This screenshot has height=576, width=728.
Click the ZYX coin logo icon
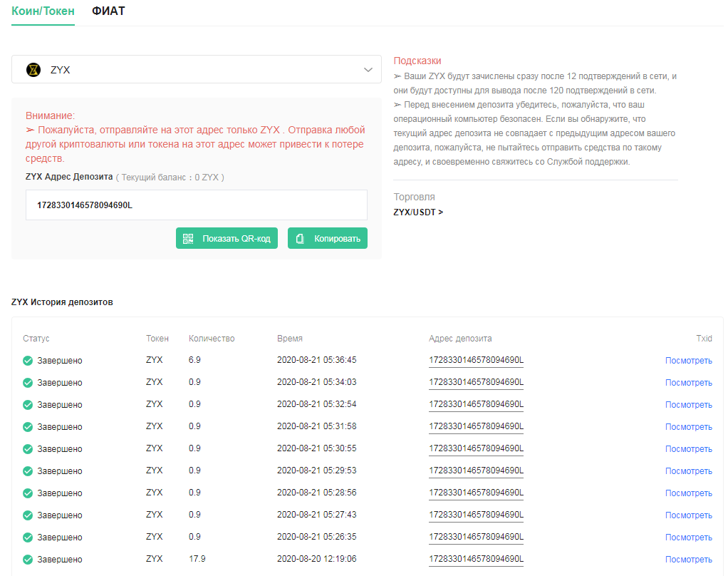pyautogui.click(x=33, y=70)
